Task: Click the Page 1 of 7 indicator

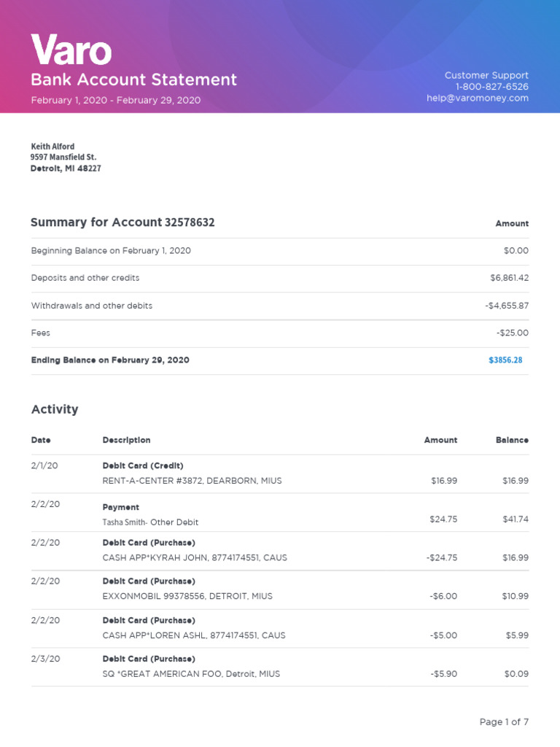Action: [503, 722]
